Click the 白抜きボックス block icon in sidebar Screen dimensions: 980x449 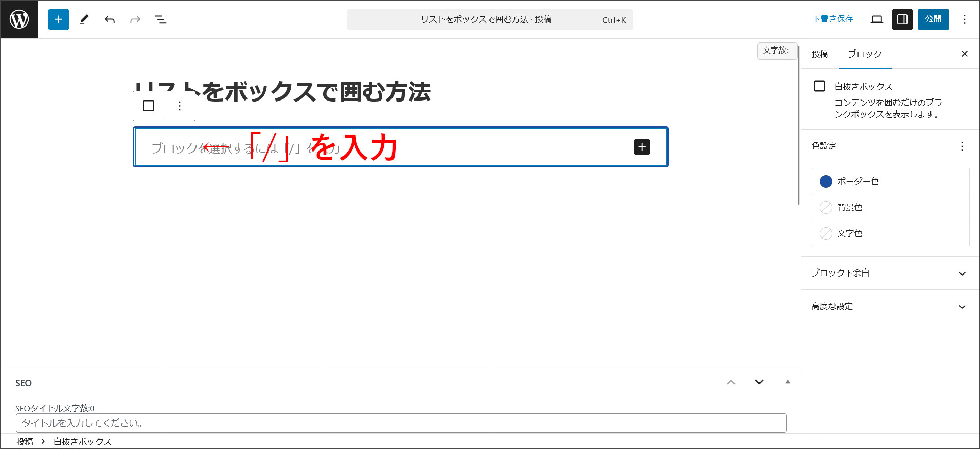point(819,86)
